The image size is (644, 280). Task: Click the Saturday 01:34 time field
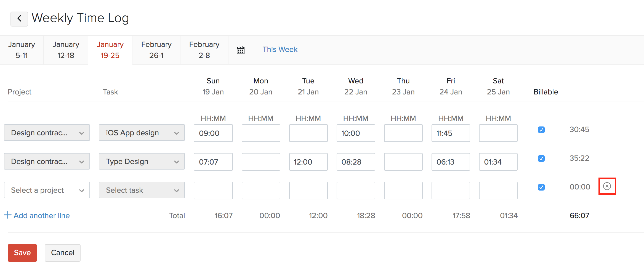click(x=498, y=162)
